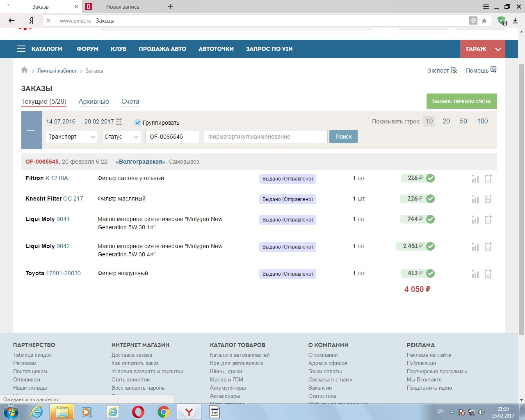525x420 pixels.
Task: Open browser downloads arrow icon
Action: [x=516, y=21]
